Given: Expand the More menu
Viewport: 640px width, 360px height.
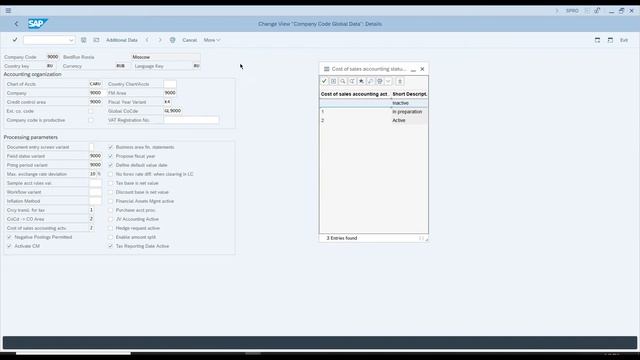Looking at the screenshot, I should click(212, 40).
